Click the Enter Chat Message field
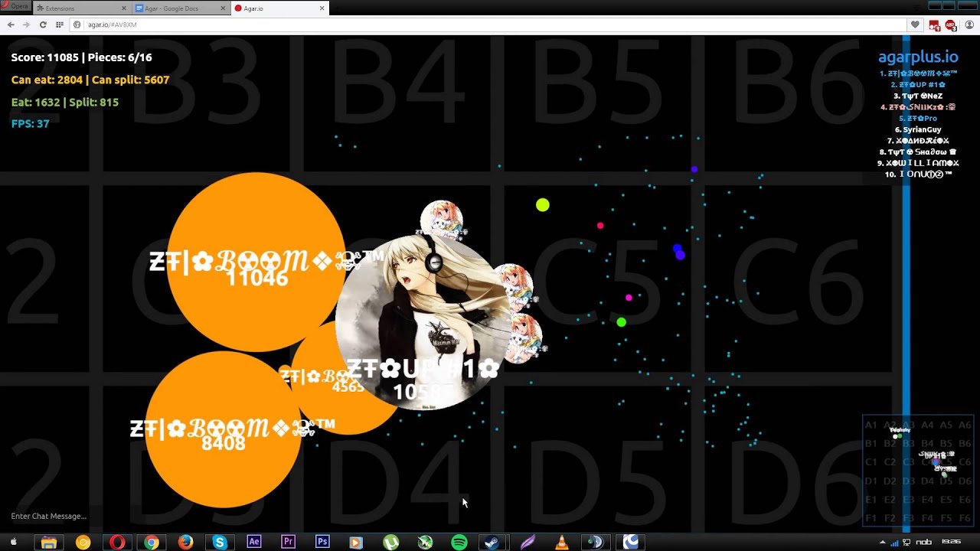The width and height of the screenshot is (980, 551). click(x=49, y=516)
